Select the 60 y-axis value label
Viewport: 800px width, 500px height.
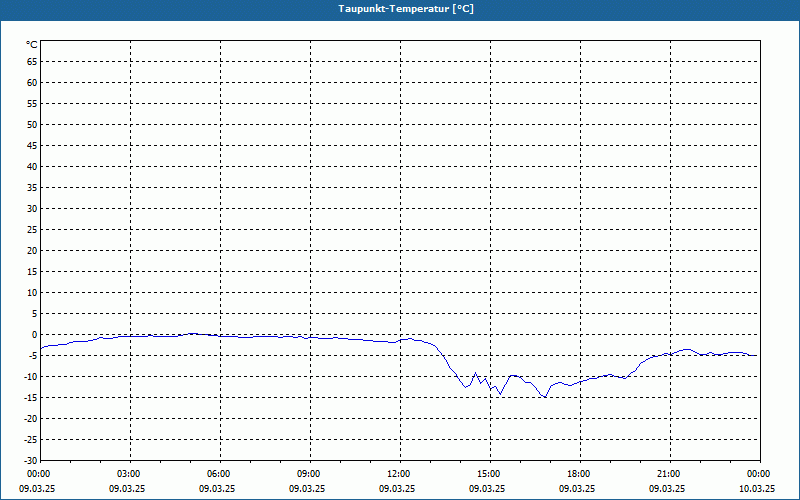point(32,83)
